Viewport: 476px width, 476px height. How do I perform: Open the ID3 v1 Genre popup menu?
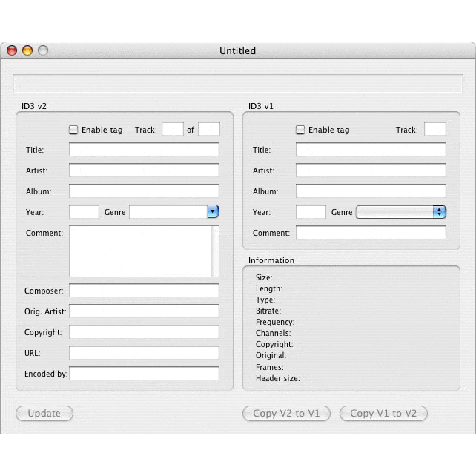click(x=400, y=212)
